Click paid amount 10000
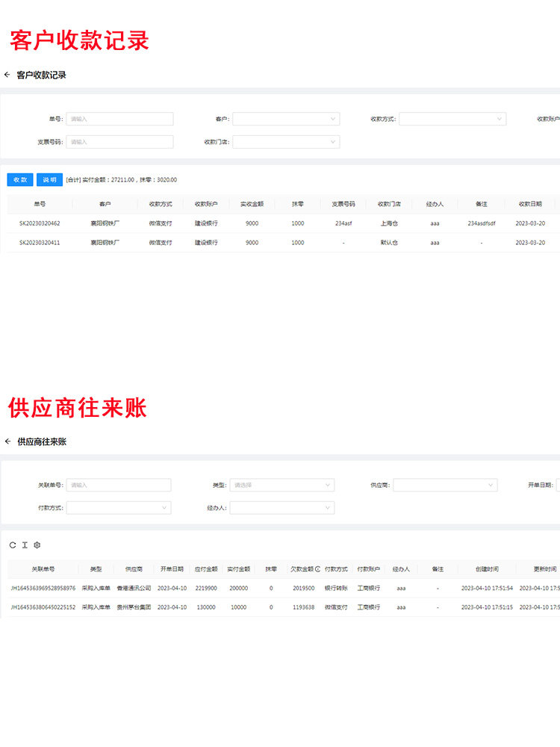This screenshot has width=560, height=747. [239, 607]
